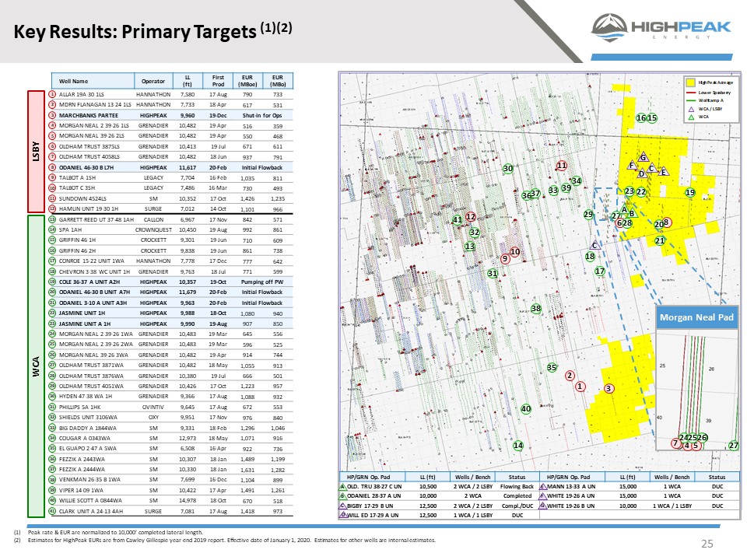The height and width of the screenshot is (560, 747).
Task: Click red marker 7 in Morgan Neal inset
Action: click(675, 443)
